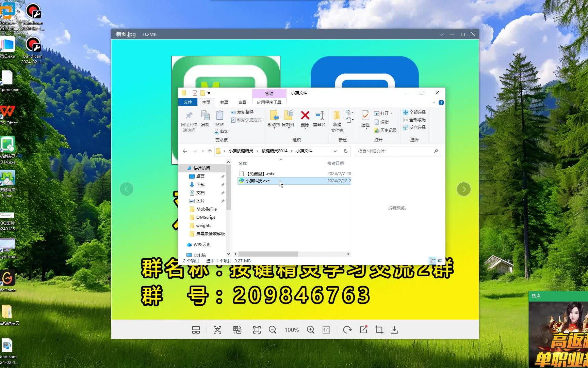Click the Move to (移动到) icon
This screenshot has width=588, height=368.
point(274,119)
